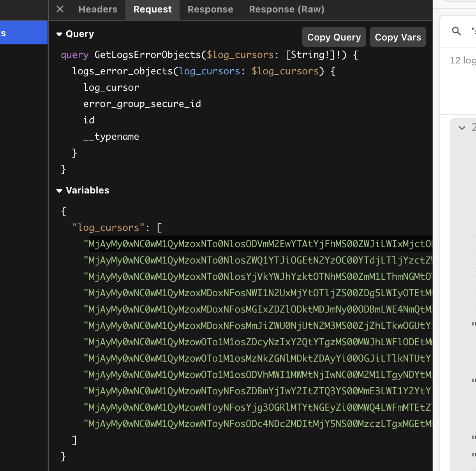Click the logs_error_objects field line
The width and height of the screenshot is (476, 471).
point(204,71)
